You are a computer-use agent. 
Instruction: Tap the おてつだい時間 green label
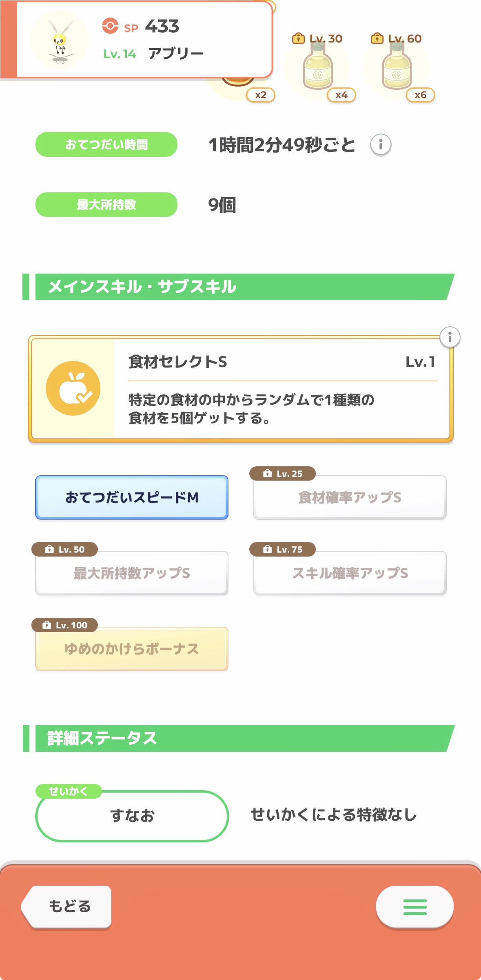pyautogui.click(x=106, y=145)
